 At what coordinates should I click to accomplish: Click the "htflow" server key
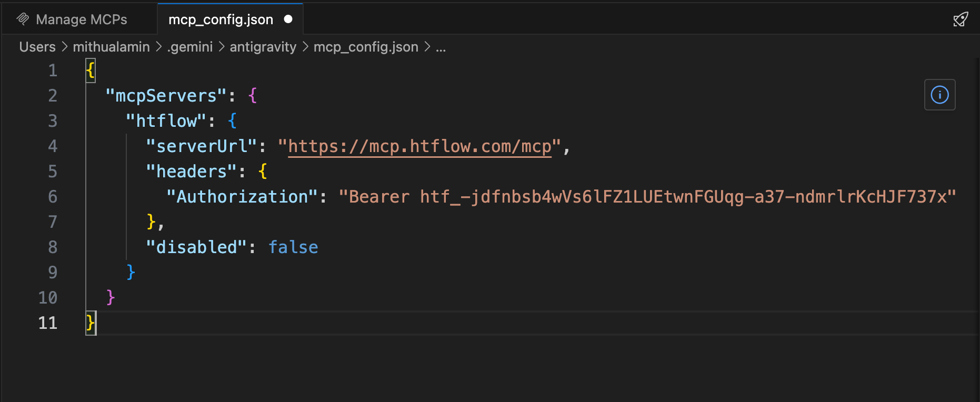[x=166, y=121]
